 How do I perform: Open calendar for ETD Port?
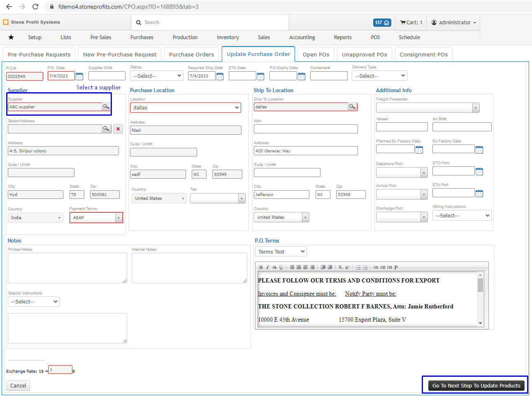pyautogui.click(x=479, y=171)
